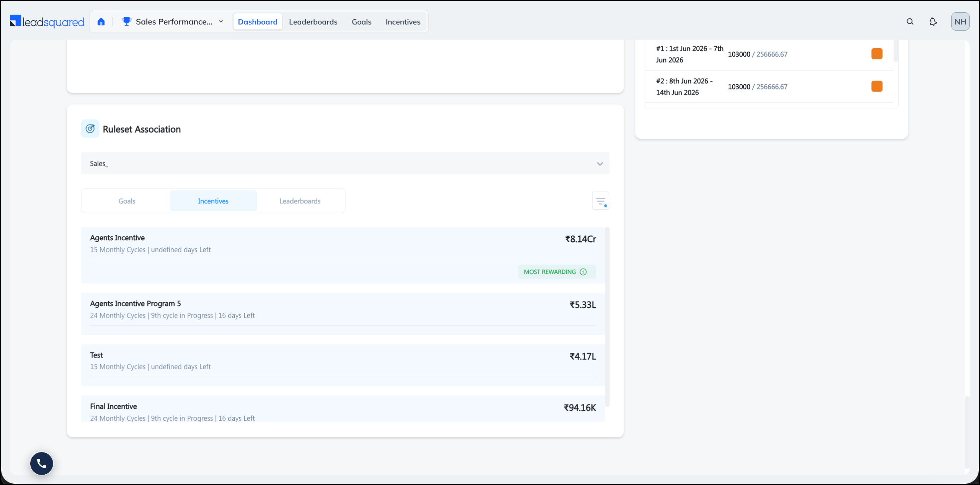Open Goals in top navigation
Screen dimensions: 980x485
pyautogui.click(x=361, y=22)
